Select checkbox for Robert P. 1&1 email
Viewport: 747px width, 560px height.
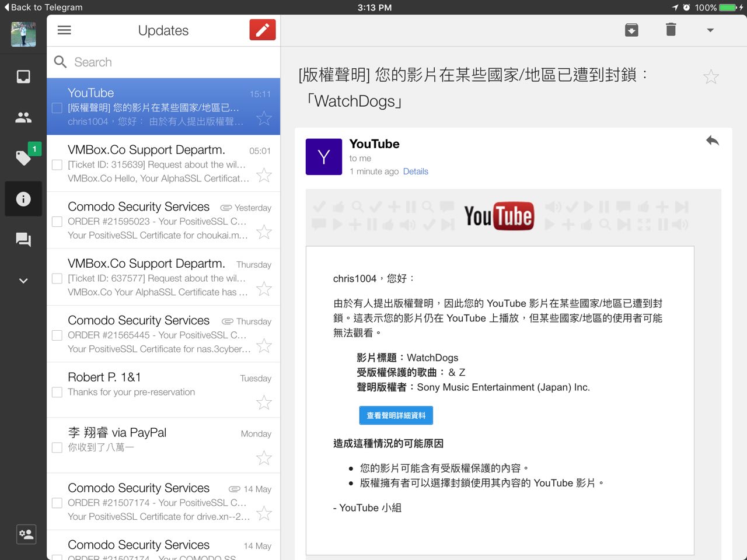[x=57, y=392]
